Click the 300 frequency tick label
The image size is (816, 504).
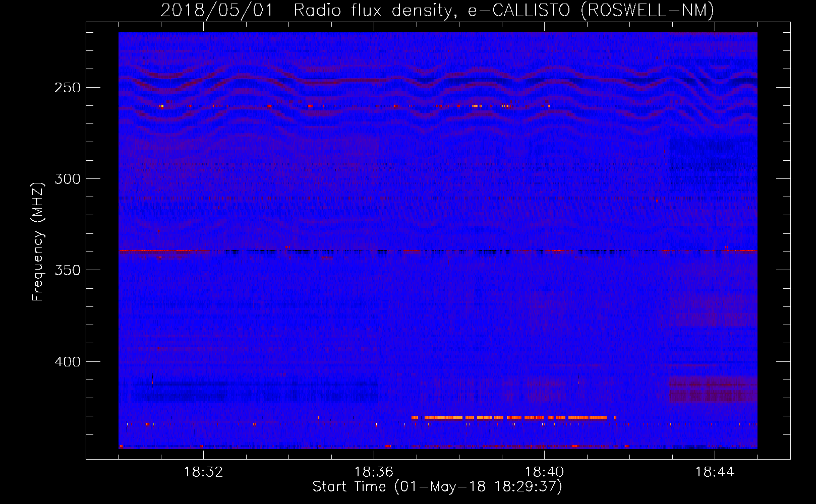click(x=67, y=179)
